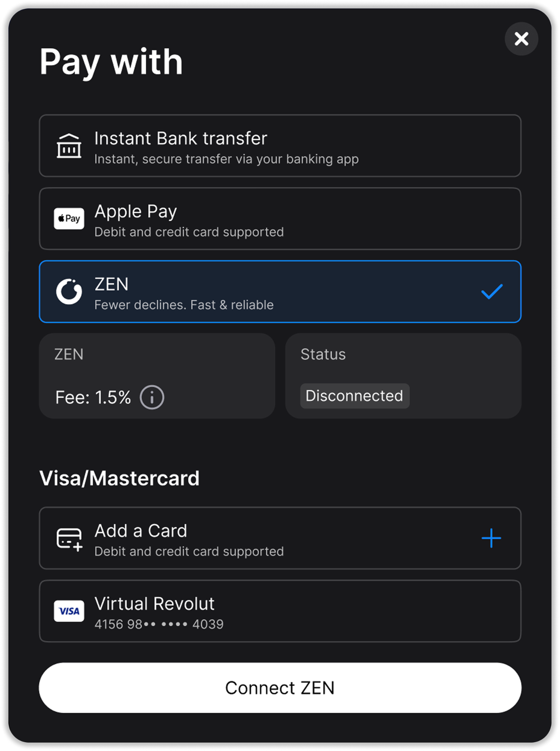Toggle the blue checkmark on ZEN

491,292
